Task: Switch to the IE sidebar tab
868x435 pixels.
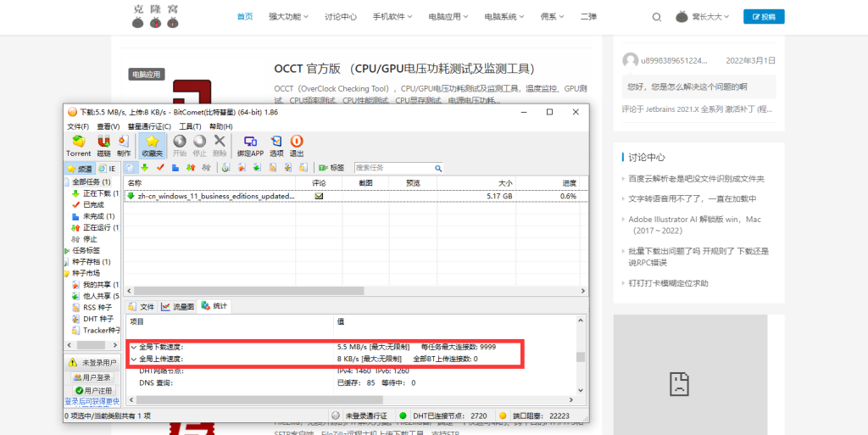Action: (x=108, y=168)
